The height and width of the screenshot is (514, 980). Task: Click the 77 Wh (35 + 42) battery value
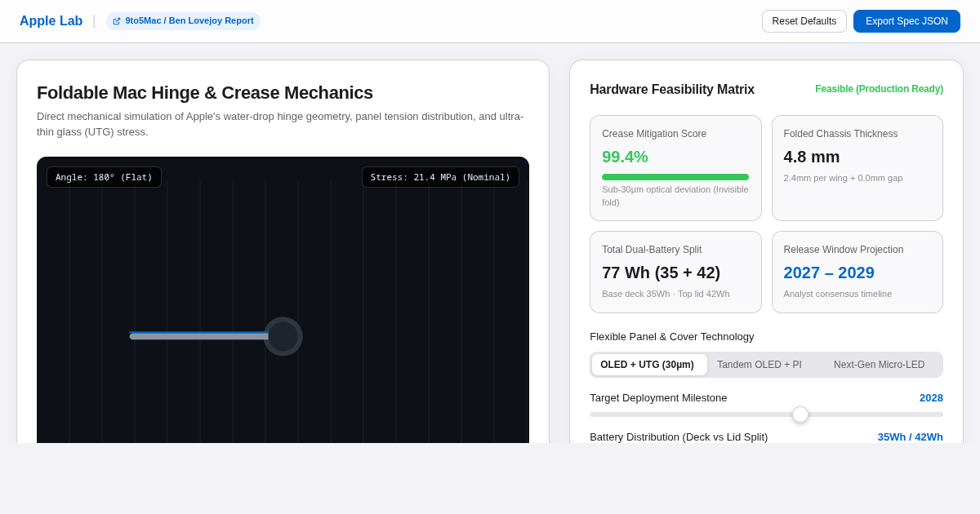[x=661, y=273]
